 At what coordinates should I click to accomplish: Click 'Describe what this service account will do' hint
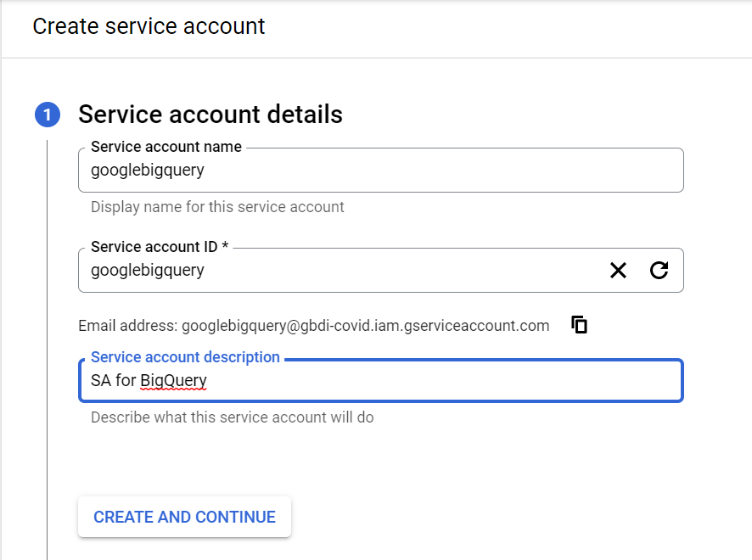(232, 417)
